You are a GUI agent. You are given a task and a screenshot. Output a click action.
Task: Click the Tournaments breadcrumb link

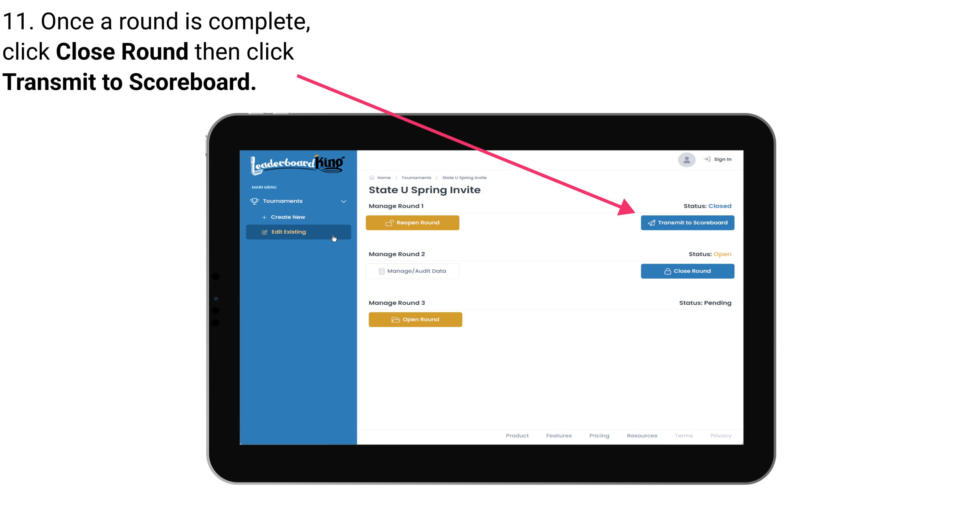tap(415, 177)
